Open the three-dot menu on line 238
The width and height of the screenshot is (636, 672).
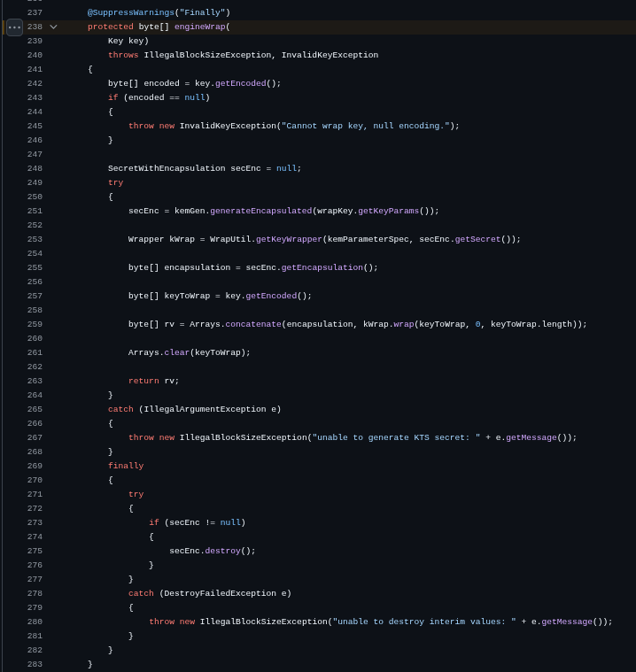[x=14, y=27]
